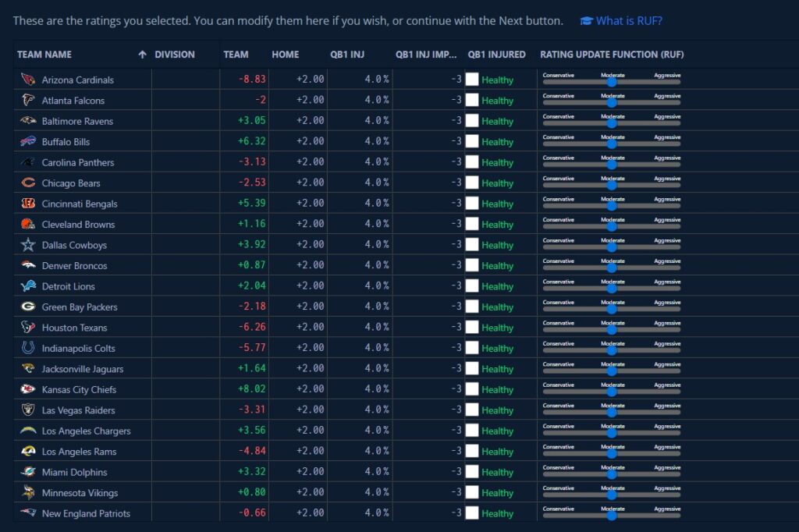799x532 pixels.
Task: Sort by the QB1 INJ column header
Action: [347, 55]
